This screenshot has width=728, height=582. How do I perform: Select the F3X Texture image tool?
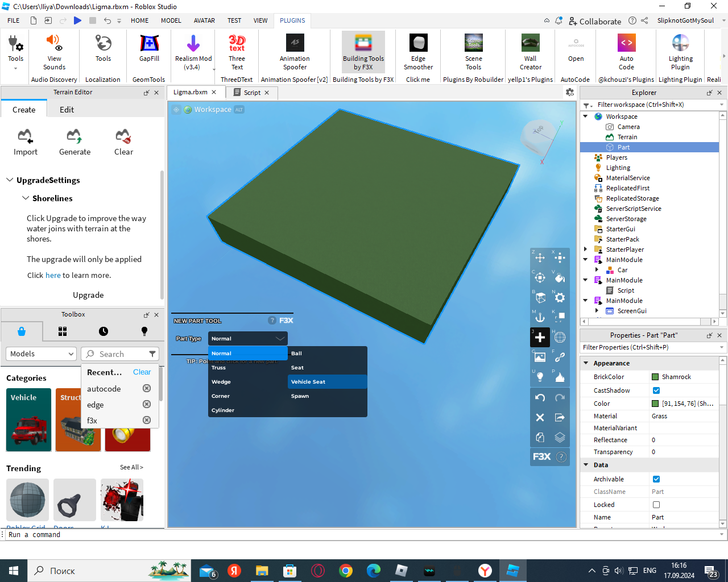(540, 357)
